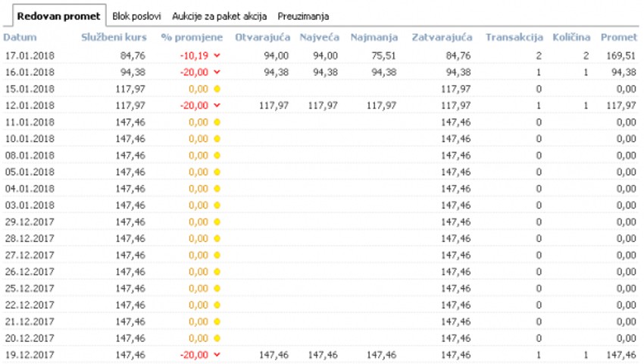Click yellow dot icon for 15.01.2018
This screenshot has height=364, width=644.
[x=217, y=89]
